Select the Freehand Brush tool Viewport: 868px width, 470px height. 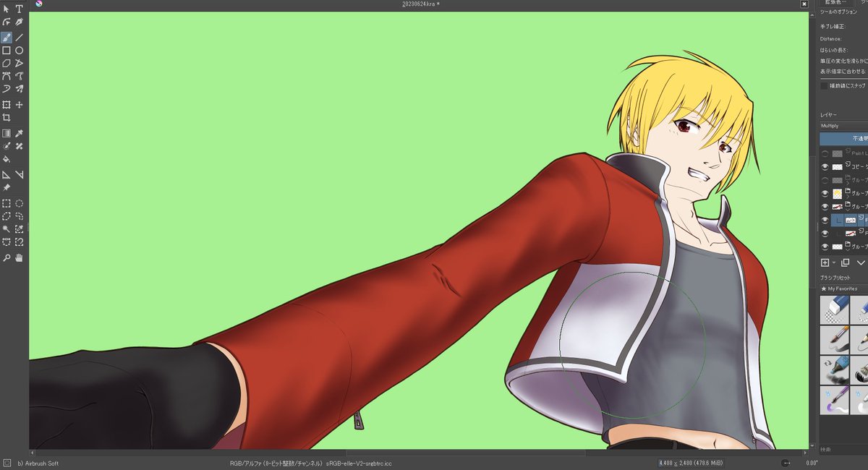7,37
